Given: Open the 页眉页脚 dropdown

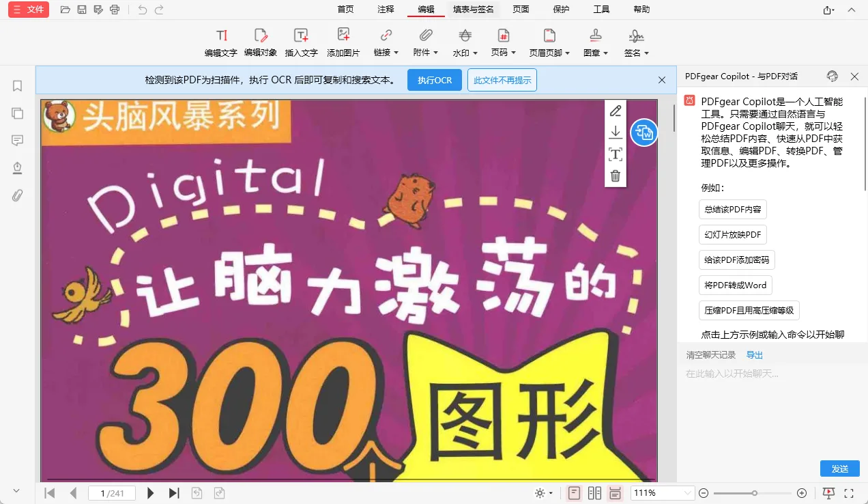Looking at the screenshot, I should tap(549, 42).
